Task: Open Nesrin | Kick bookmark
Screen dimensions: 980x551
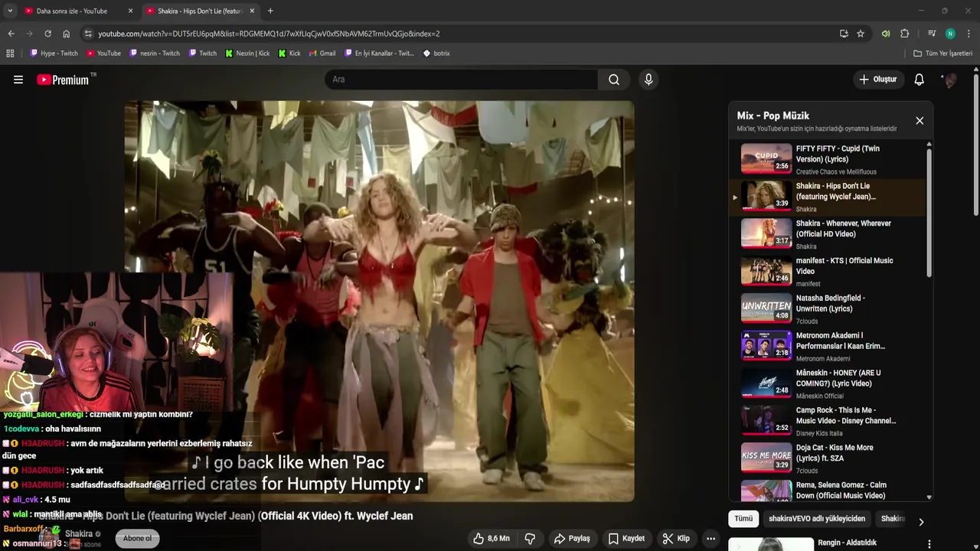Action: (x=247, y=54)
